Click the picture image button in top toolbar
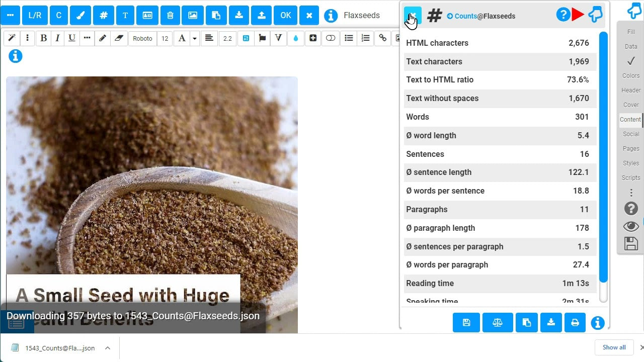Viewport: 644px width, 362px height. pyautogui.click(x=193, y=15)
